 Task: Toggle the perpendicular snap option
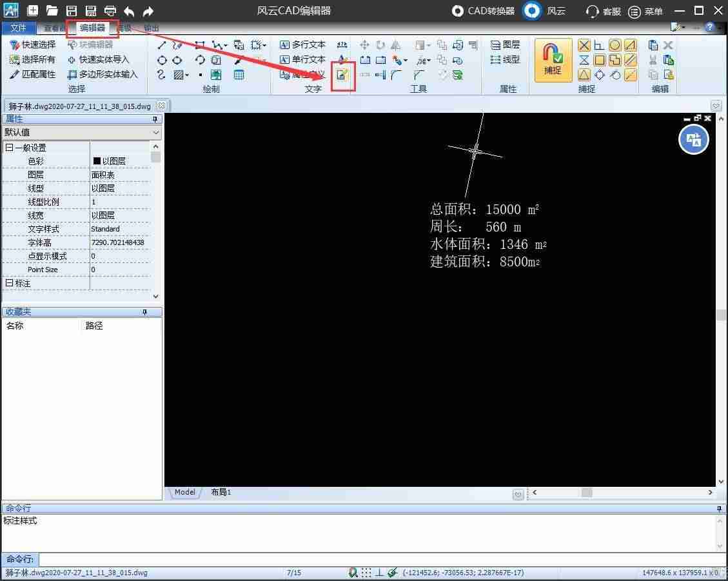tap(600, 45)
